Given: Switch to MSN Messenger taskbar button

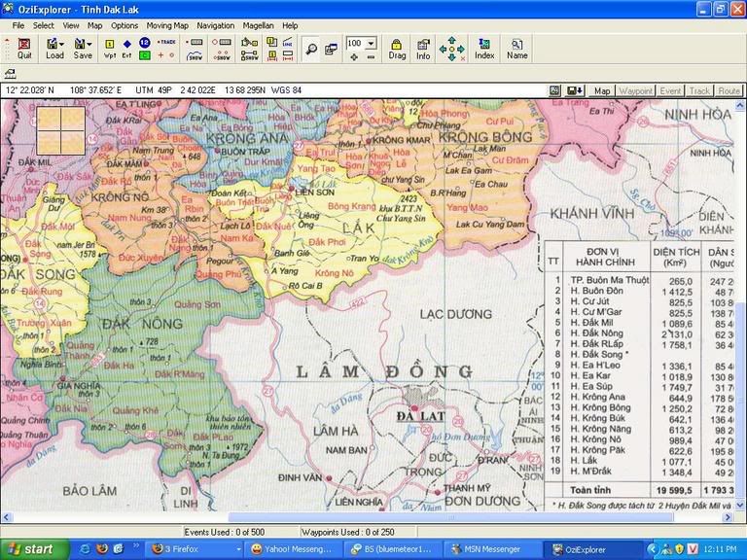Looking at the screenshot, I should (x=492, y=549).
